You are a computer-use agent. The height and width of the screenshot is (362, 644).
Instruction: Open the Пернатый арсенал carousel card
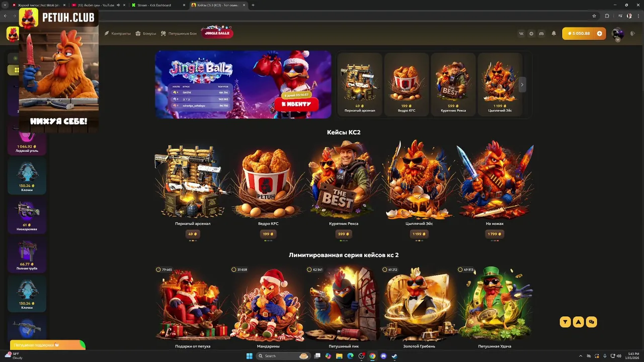tap(360, 84)
